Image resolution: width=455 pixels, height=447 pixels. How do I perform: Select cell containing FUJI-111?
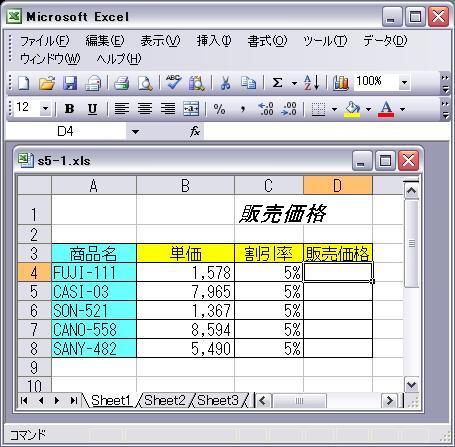[x=94, y=272]
